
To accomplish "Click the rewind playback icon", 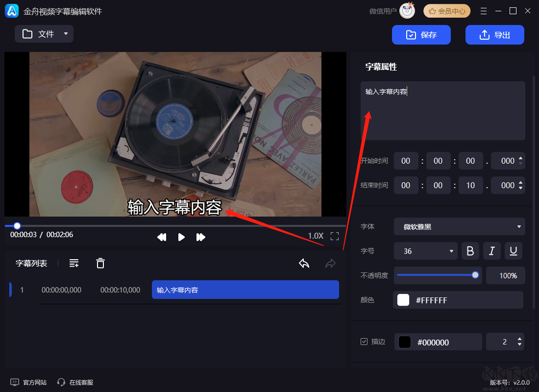I will (x=162, y=237).
